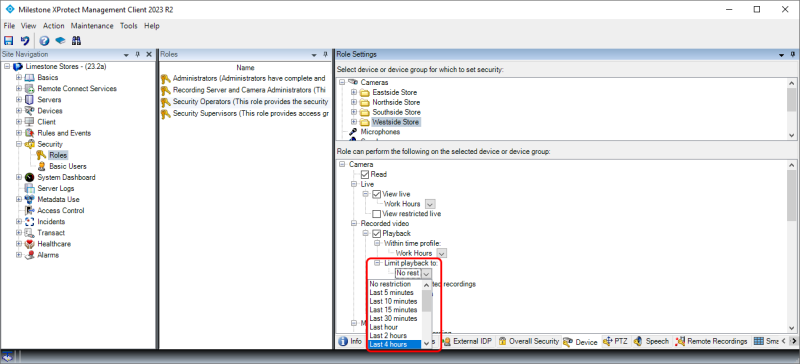Collapse the Recorded video section
The width and height of the screenshot is (800, 364).
click(354, 224)
